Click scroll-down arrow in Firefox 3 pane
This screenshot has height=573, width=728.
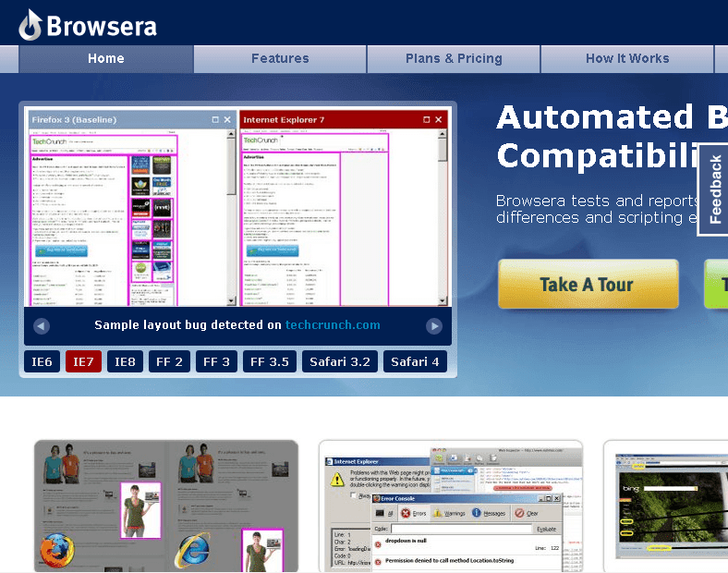[231, 301]
